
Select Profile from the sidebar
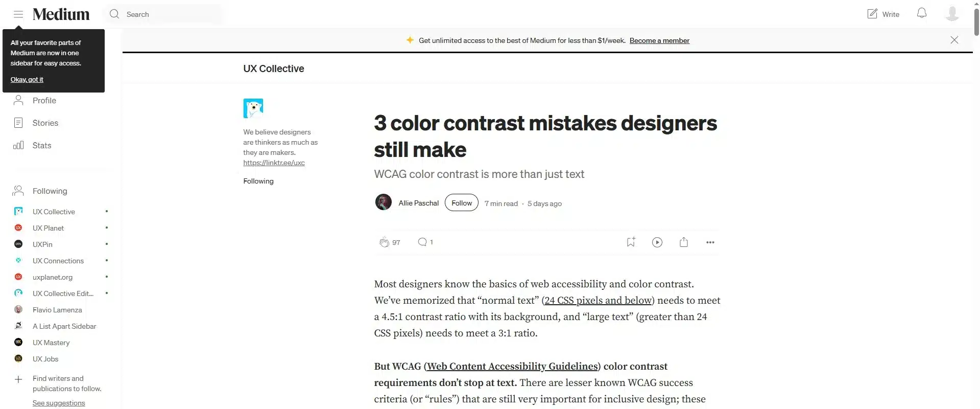[44, 101]
